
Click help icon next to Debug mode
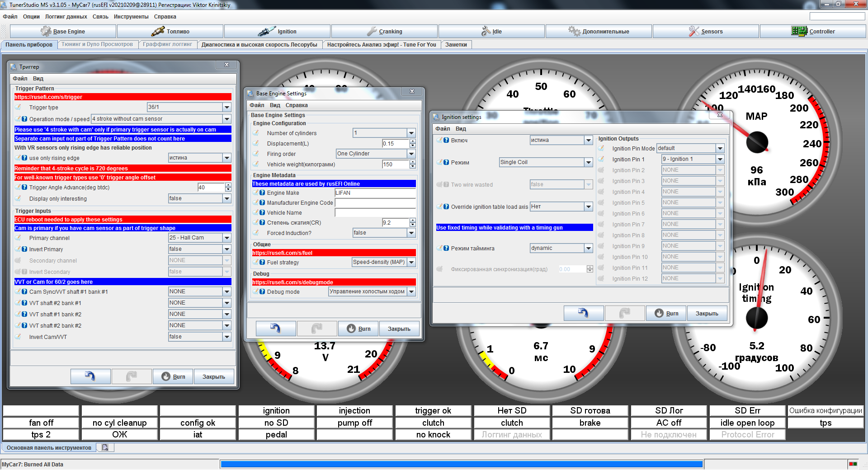tap(262, 291)
